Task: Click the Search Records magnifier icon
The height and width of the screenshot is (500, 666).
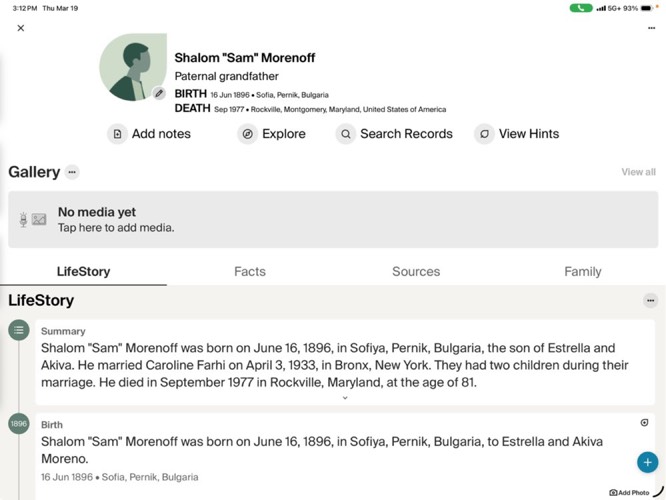Action: [345, 134]
